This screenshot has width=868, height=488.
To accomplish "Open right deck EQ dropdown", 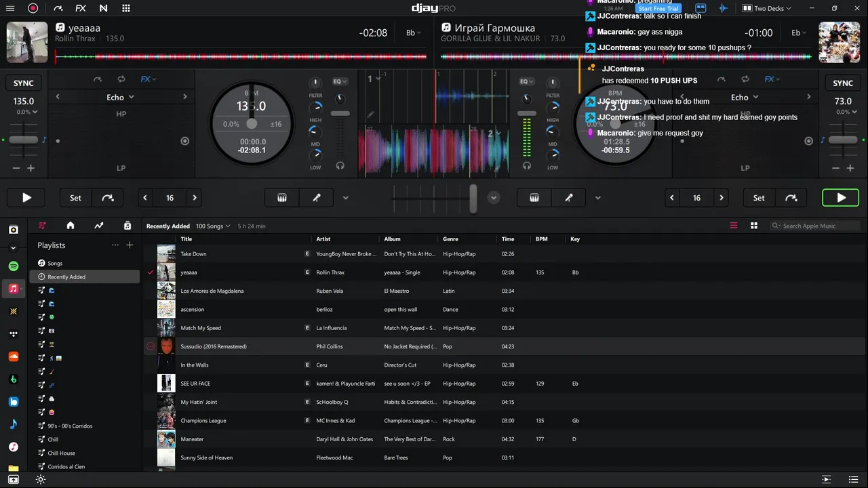I will coord(527,81).
